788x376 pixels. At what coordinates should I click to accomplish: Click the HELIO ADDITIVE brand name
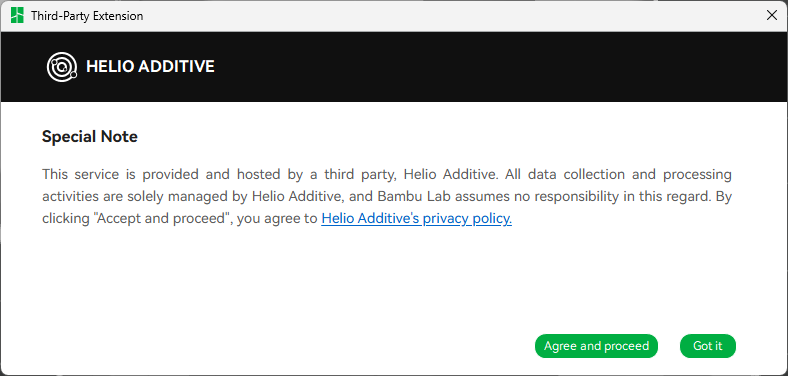[x=150, y=67]
